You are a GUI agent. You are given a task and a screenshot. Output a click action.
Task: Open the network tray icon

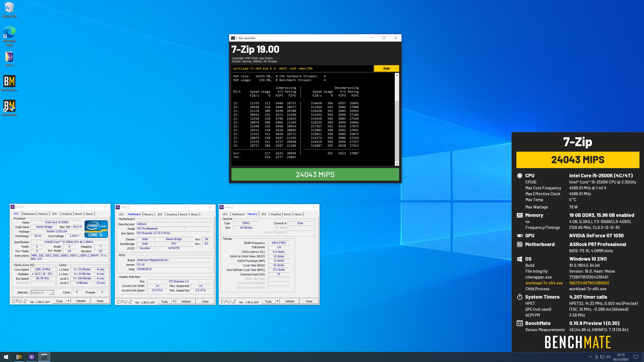pos(603,357)
